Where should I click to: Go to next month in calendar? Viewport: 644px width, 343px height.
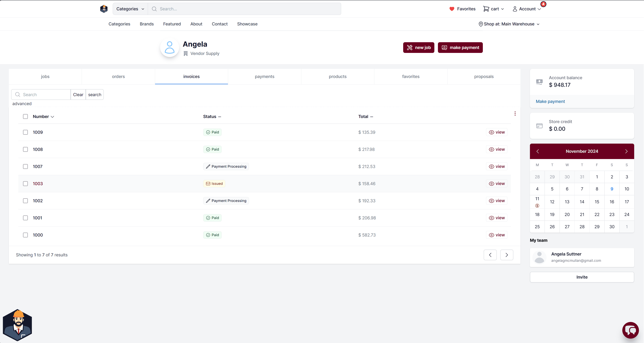pos(626,151)
